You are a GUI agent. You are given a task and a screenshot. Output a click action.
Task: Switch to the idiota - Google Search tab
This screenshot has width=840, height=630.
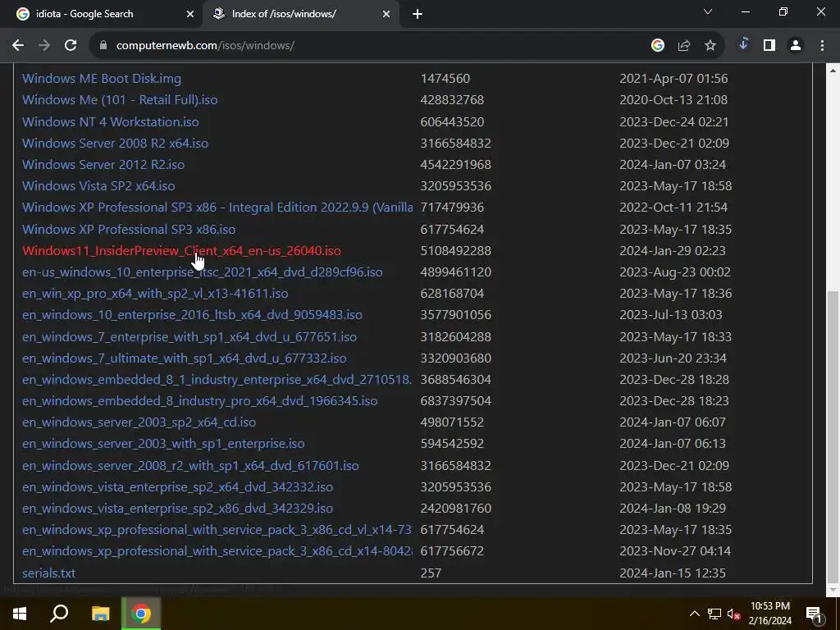coord(101,15)
